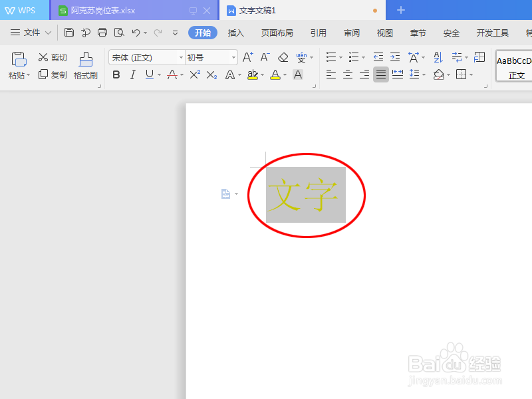
Task: Click the selected 文字 text in document
Action: click(306, 195)
